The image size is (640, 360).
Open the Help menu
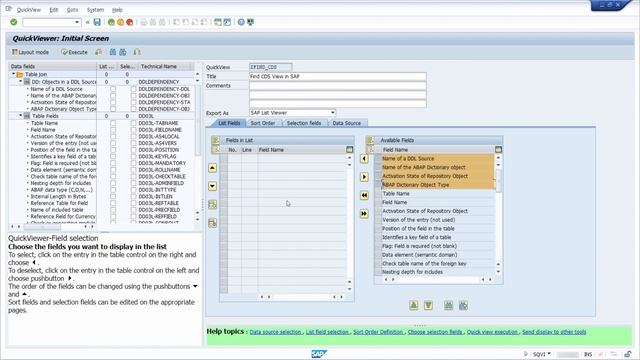tap(117, 9)
